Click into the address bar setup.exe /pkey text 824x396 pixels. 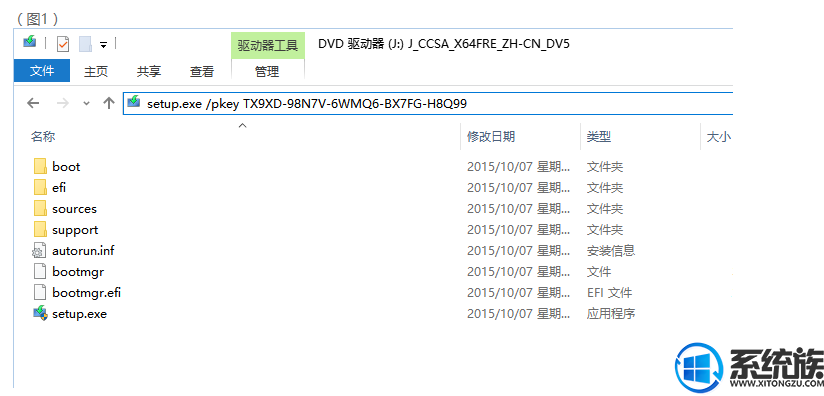(307, 104)
